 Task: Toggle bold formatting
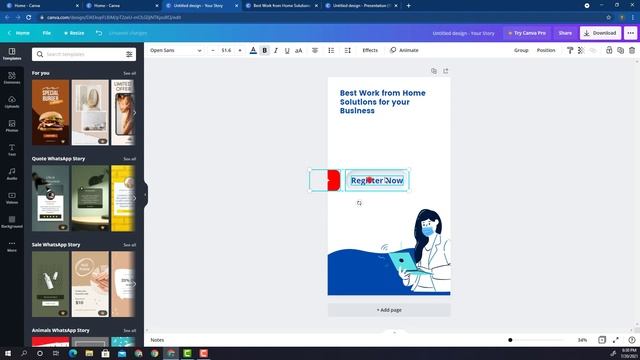pyautogui.click(x=264, y=50)
